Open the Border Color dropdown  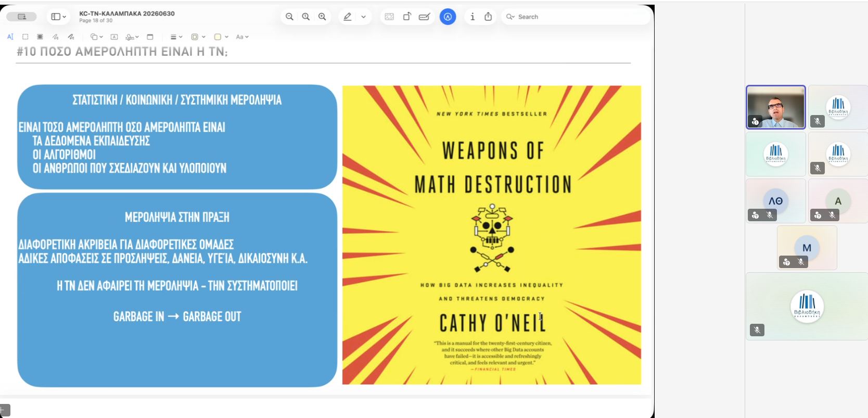point(198,37)
